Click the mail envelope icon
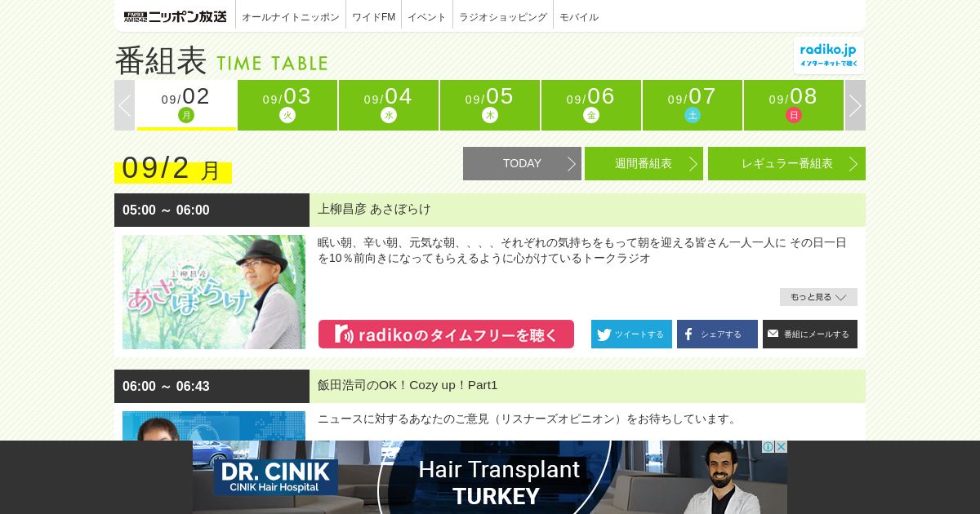This screenshot has height=514, width=980. click(773, 334)
